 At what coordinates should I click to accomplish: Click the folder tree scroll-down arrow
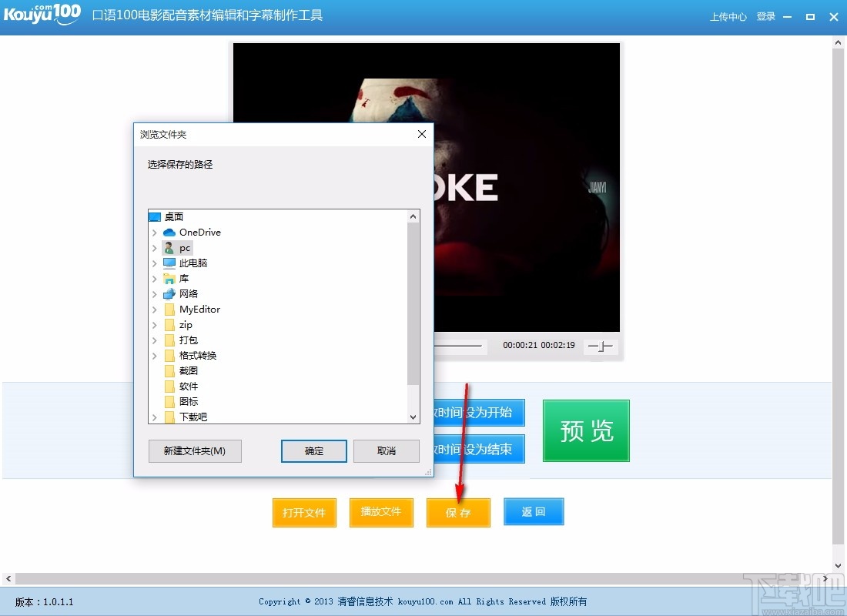click(413, 417)
